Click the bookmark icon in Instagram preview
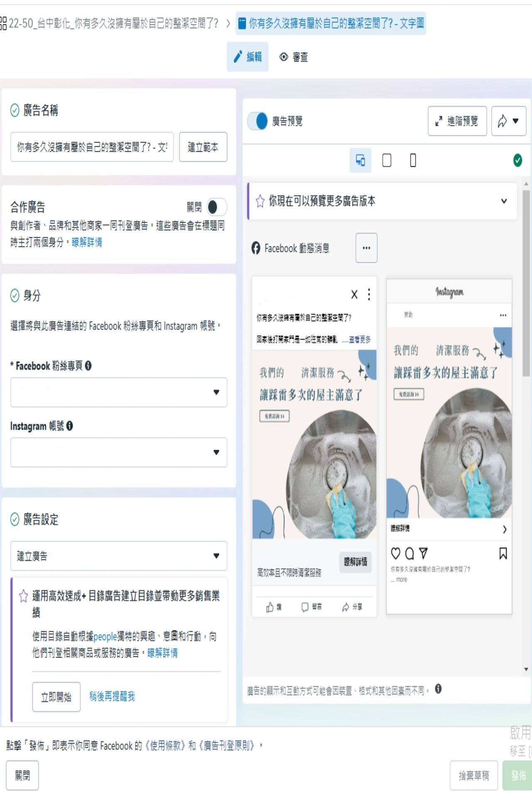Viewport: 532px width, 798px height. pyautogui.click(x=503, y=553)
